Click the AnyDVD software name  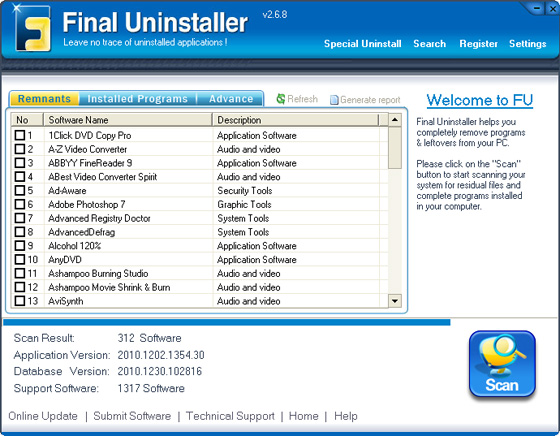point(65,260)
